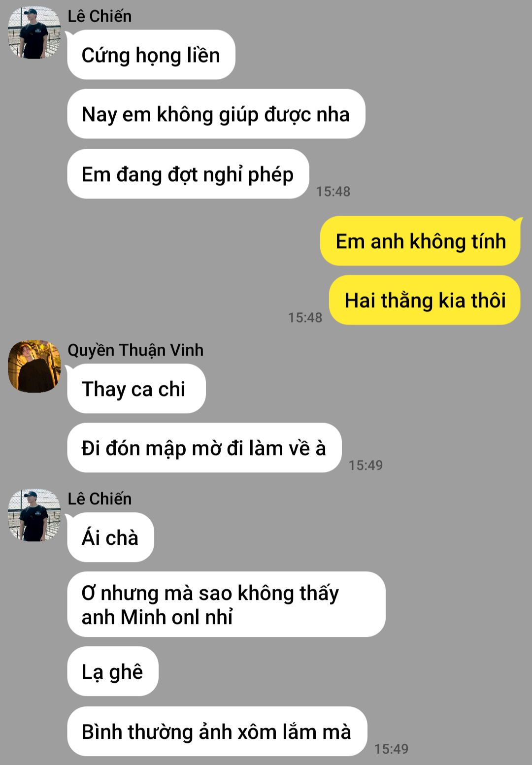Select the "Thay ca chi" message

(136, 389)
